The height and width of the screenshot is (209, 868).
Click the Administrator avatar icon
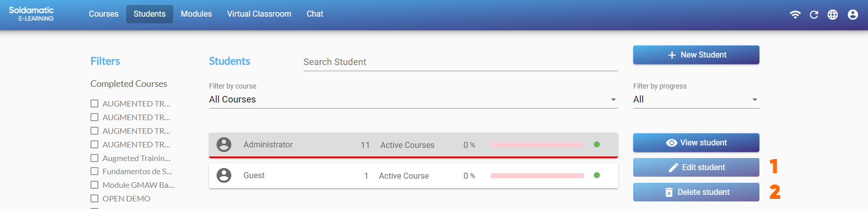[x=224, y=145]
